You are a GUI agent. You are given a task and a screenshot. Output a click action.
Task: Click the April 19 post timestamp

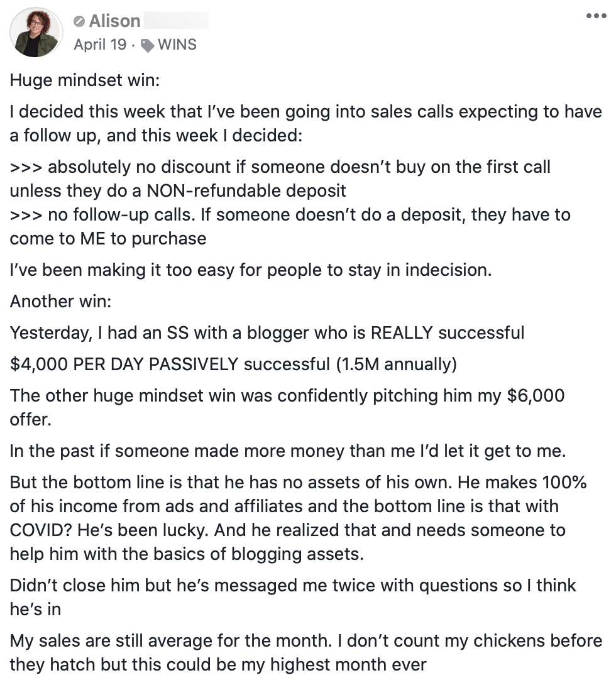click(99, 45)
